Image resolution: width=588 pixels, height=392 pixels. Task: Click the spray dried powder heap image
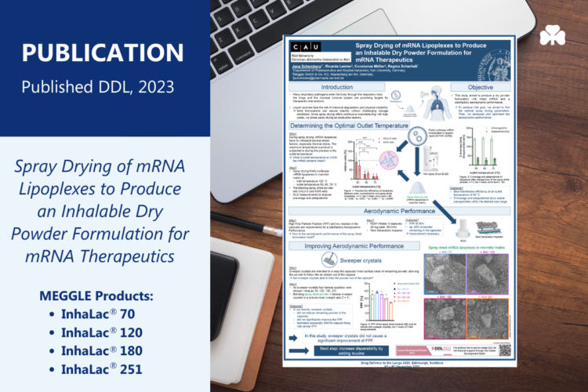pyautogui.click(x=417, y=189)
